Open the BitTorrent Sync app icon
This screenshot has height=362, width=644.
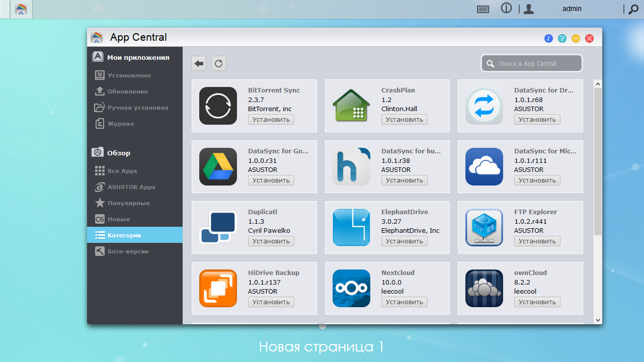click(218, 106)
